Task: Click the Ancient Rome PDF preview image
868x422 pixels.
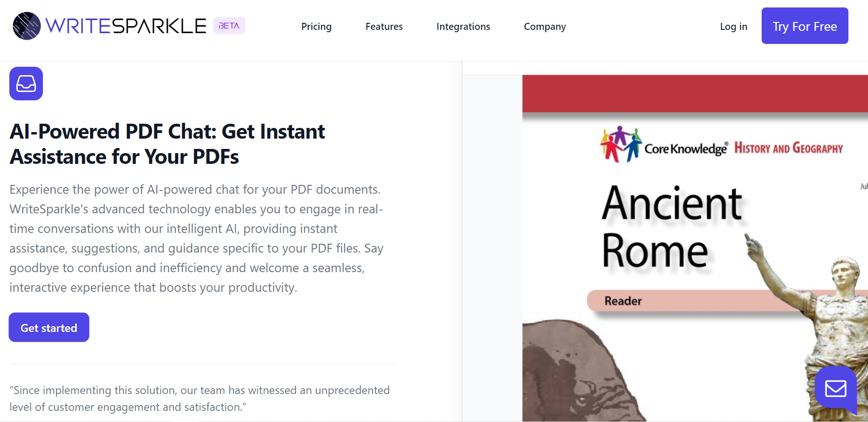Action: (695, 248)
